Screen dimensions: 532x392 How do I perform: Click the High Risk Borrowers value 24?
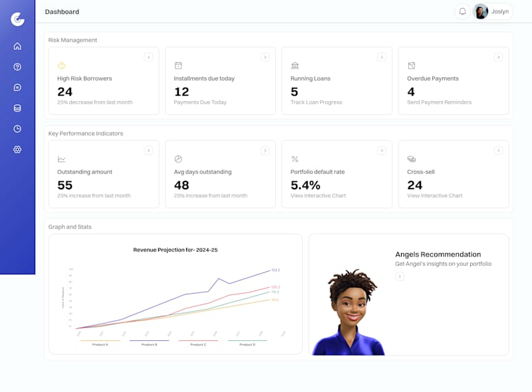(x=65, y=92)
